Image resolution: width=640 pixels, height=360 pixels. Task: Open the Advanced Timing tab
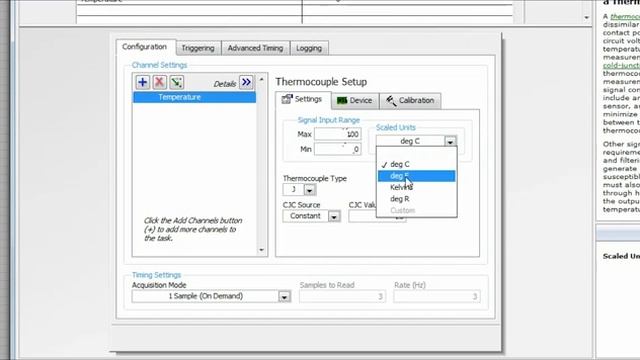255,48
